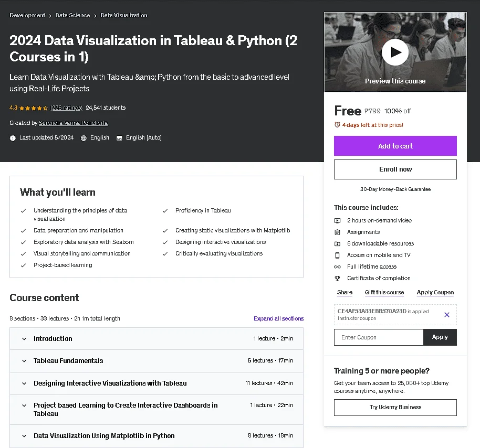The width and height of the screenshot is (480, 448).
Task: Click '30-Day Money-Back Guarantee' text
Action: point(395,189)
